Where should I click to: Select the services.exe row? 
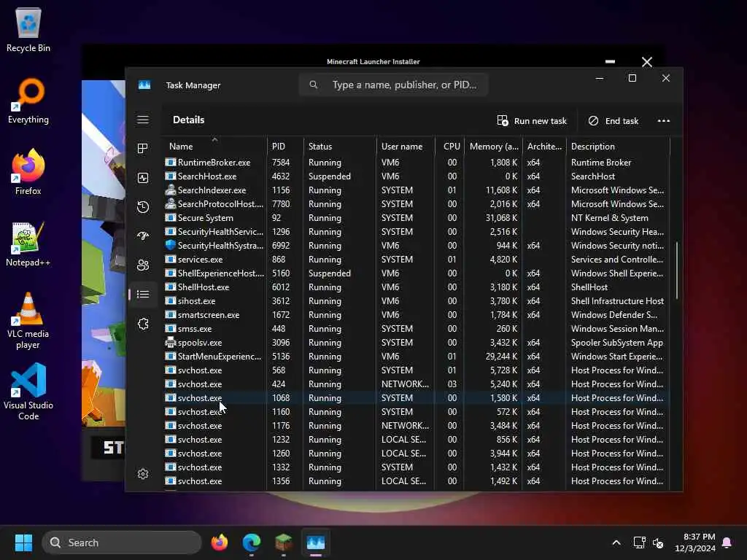[417, 260]
